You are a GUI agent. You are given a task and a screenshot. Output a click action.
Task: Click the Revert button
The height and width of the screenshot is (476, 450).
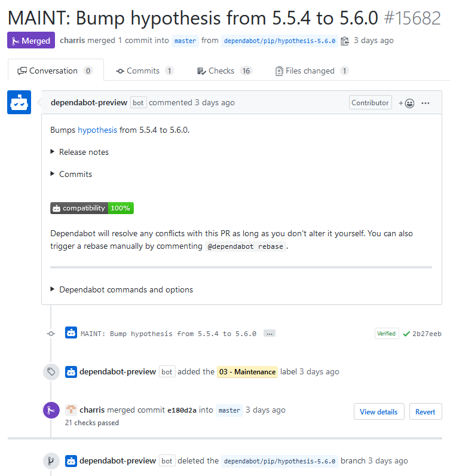pyautogui.click(x=425, y=411)
